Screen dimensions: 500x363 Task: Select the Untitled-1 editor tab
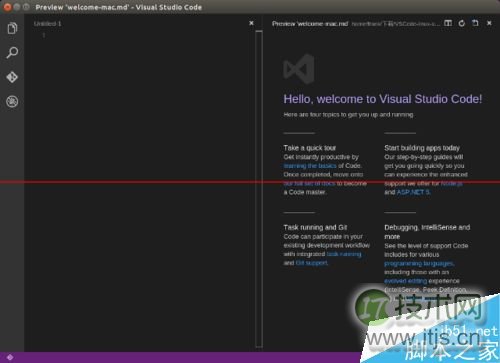[x=47, y=24]
